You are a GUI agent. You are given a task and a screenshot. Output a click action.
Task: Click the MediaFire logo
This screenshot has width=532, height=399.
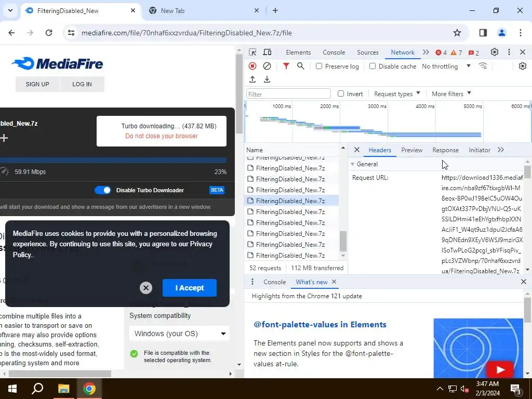[57, 63]
